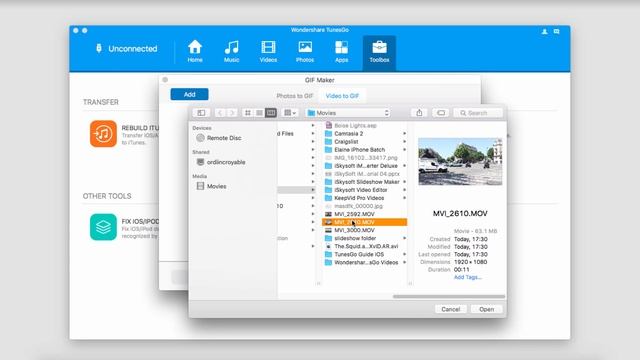Select the highlighted MVI_2610.MOV file
Screen dimensions: 640x360
pos(364,222)
